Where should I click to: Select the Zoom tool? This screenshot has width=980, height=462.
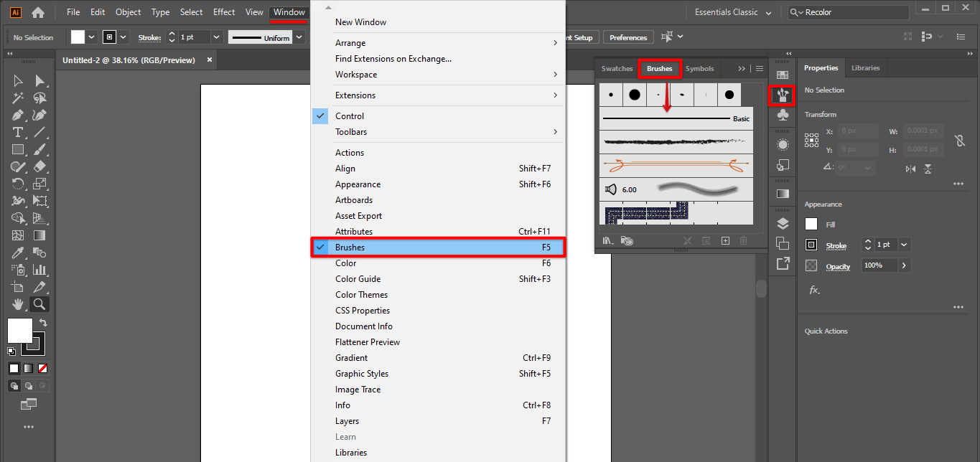point(40,304)
